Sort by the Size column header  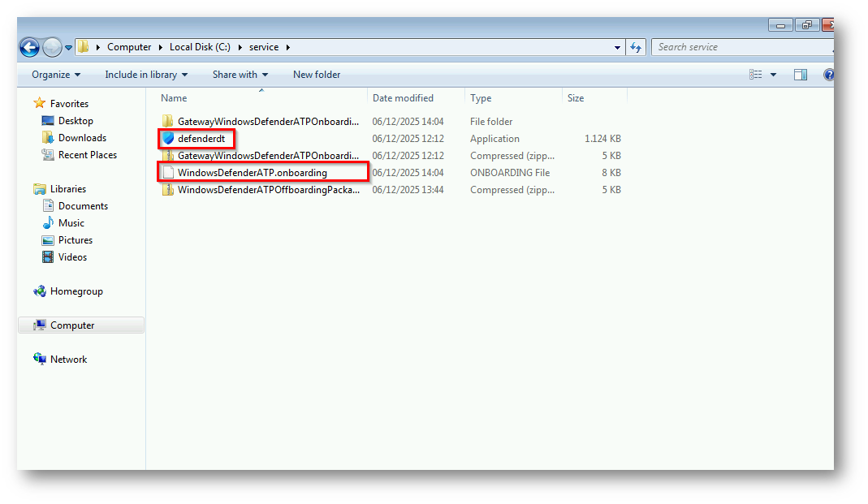576,98
